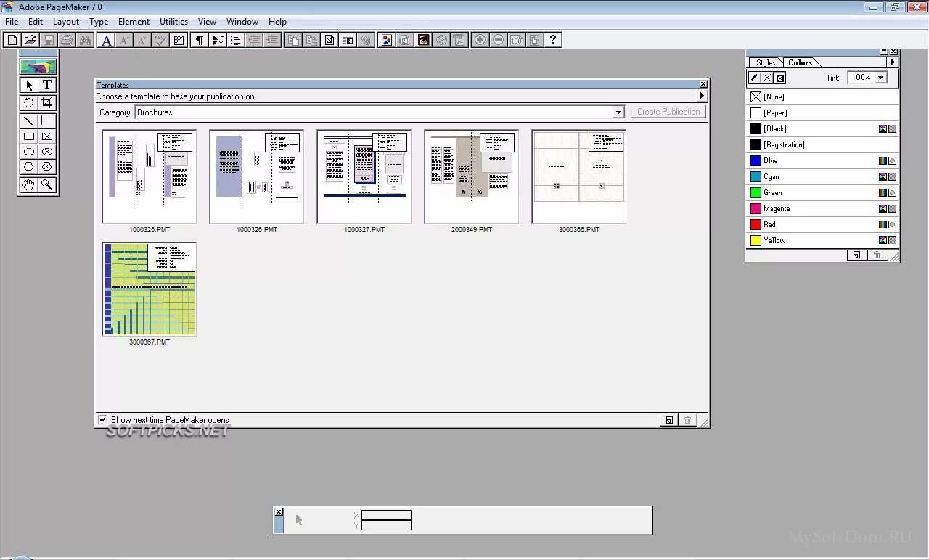Click the Fill button in Colors palette
The height and width of the screenshot is (560, 929).
coord(767,78)
